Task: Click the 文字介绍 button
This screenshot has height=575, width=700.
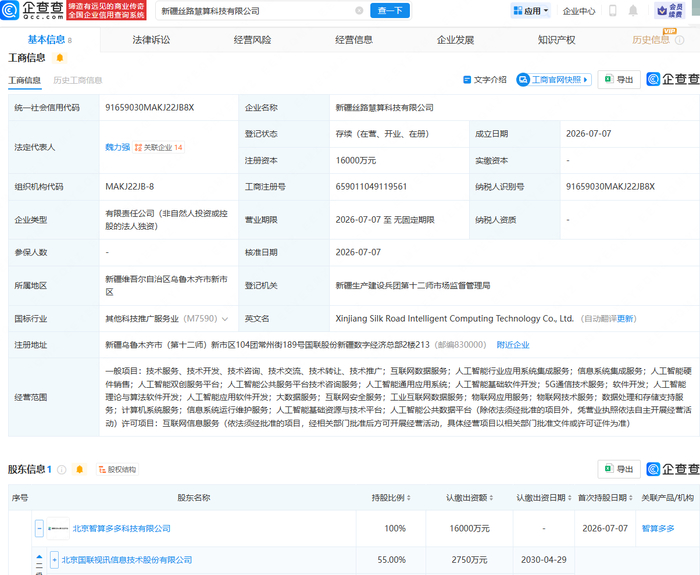Action: (x=485, y=79)
